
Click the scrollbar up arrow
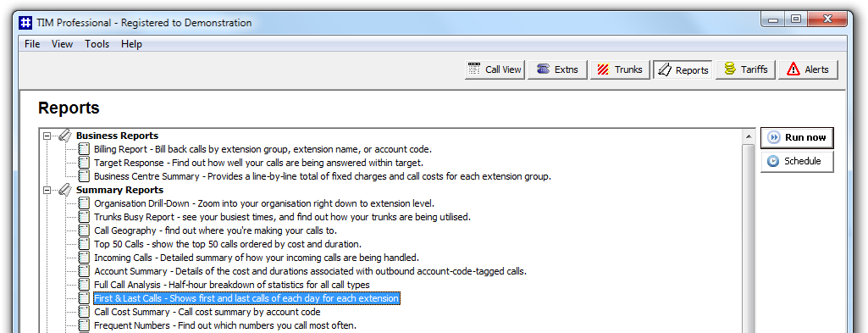(x=748, y=136)
